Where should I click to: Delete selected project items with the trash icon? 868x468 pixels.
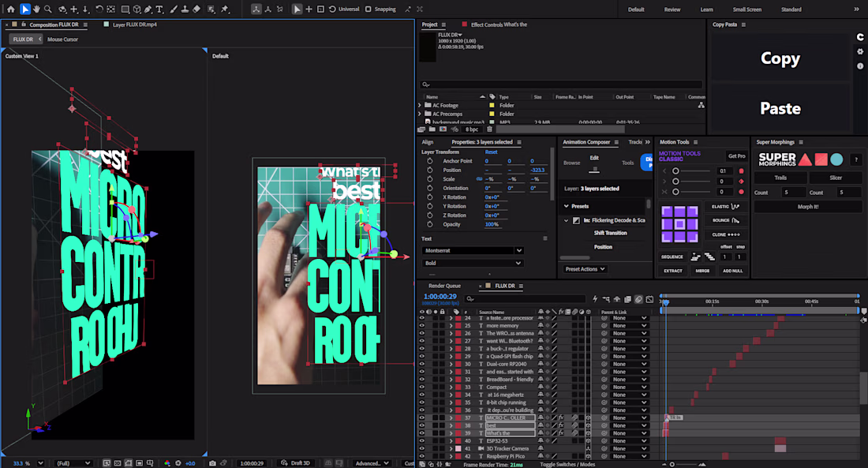click(489, 129)
